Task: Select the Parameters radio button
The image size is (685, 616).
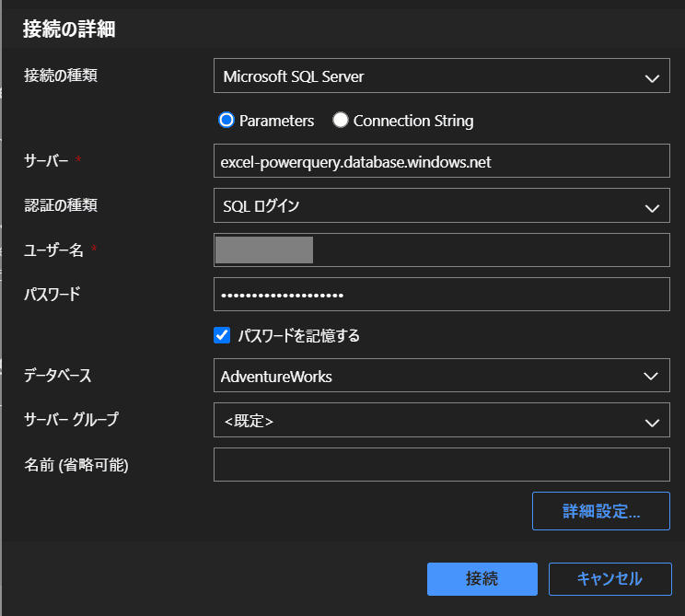Action: 226,121
